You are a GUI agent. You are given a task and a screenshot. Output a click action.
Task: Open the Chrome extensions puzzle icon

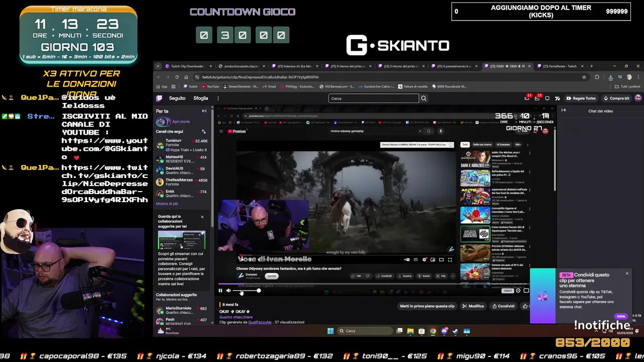(597, 77)
